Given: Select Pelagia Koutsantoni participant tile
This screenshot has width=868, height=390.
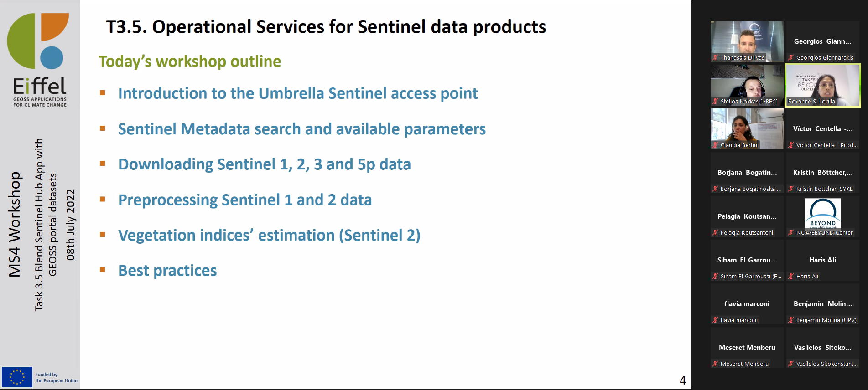Looking at the screenshot, I should [747, 216].
